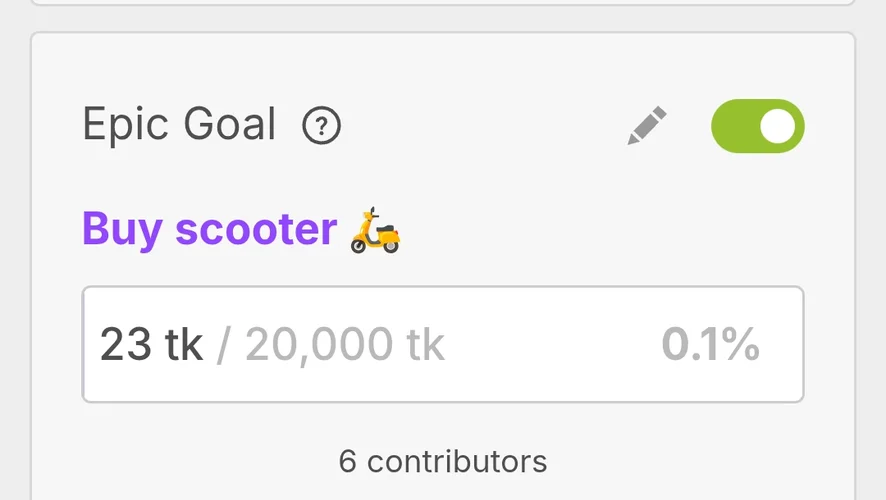Click the Epic Goal section heading

pyautogui.click(x=179, y=126)
